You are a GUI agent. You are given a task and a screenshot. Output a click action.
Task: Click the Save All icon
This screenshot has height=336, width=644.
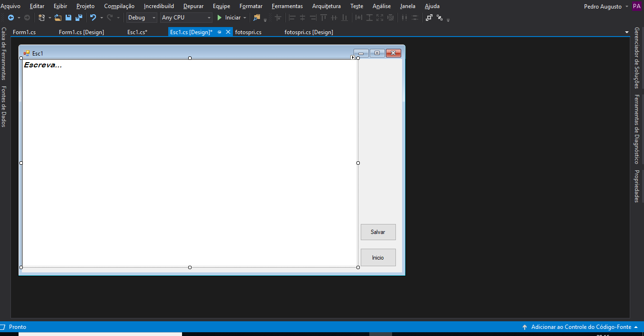(79, 18)
